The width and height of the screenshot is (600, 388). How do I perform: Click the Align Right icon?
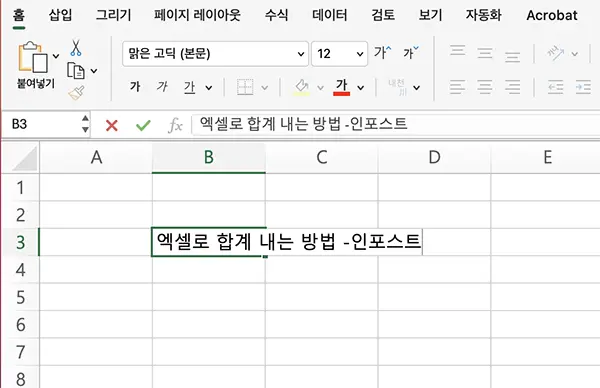coord(512,87)
